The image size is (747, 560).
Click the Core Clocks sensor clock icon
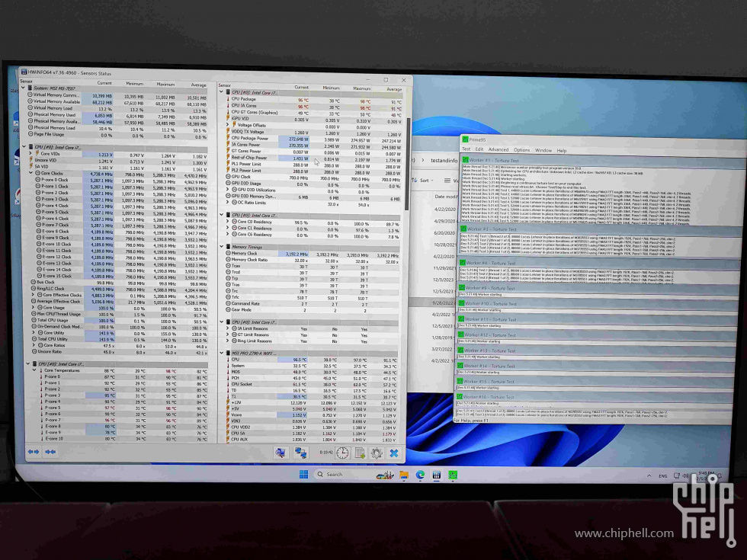(x=37, y=173)
